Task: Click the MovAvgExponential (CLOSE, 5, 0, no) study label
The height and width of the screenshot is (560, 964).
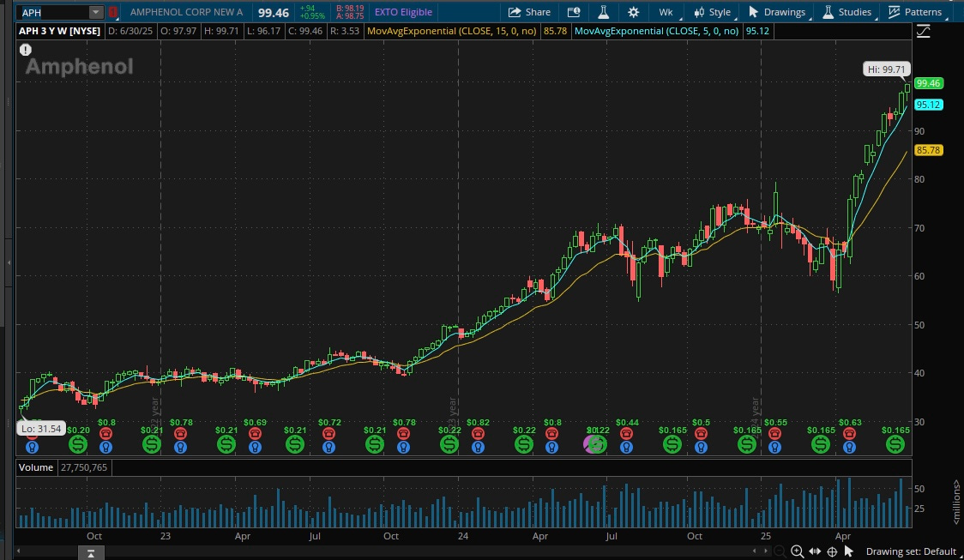Action: click(x=656, y=31)
